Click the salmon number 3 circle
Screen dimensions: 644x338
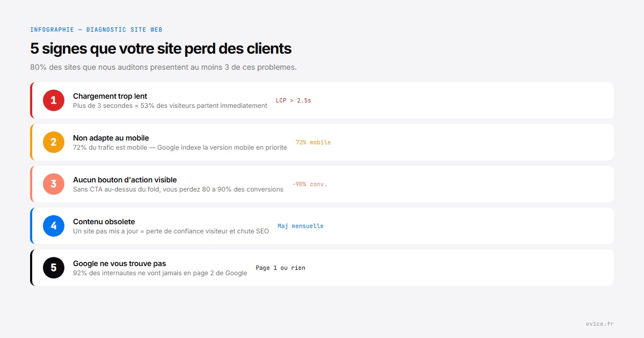pyautogui.click(x=54, y=184)
